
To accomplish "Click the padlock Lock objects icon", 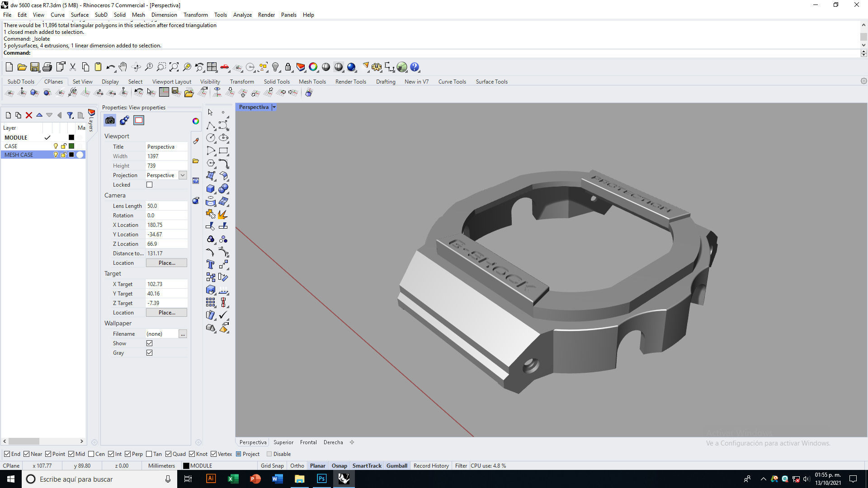I will (x=288, y=67).
